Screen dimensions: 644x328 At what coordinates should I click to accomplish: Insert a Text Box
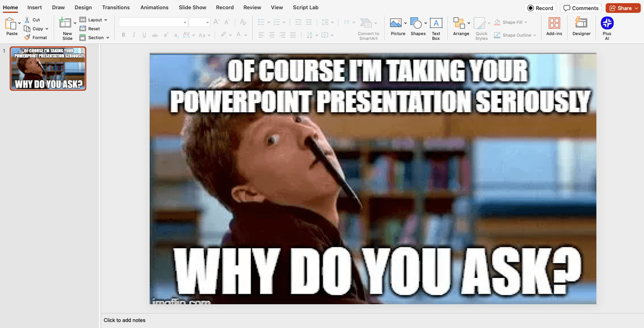point(436,27)
